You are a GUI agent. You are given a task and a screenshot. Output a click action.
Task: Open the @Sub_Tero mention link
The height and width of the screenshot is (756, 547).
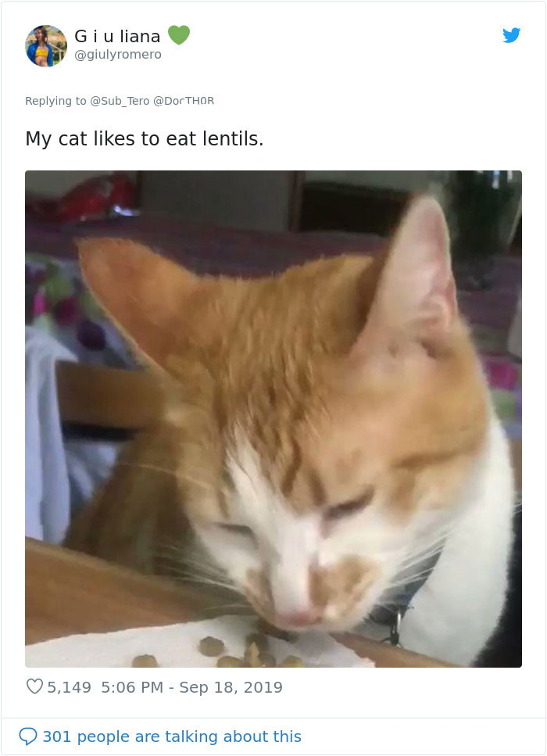(120, 101)
